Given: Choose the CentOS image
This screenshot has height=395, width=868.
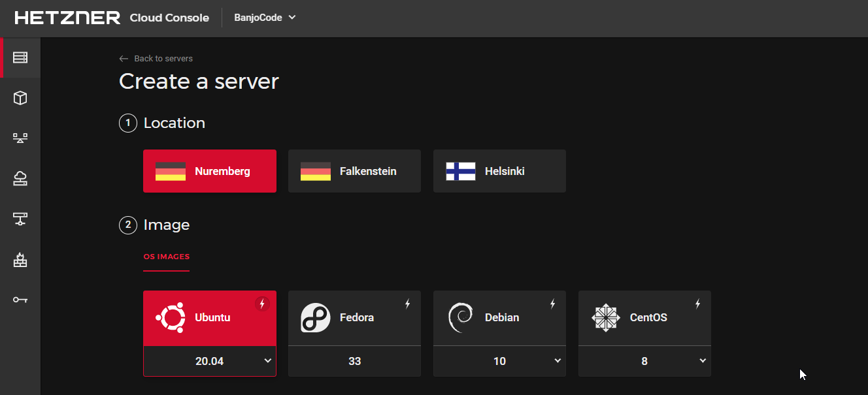Looking at the screenshot, I should (x=645, y=318).
